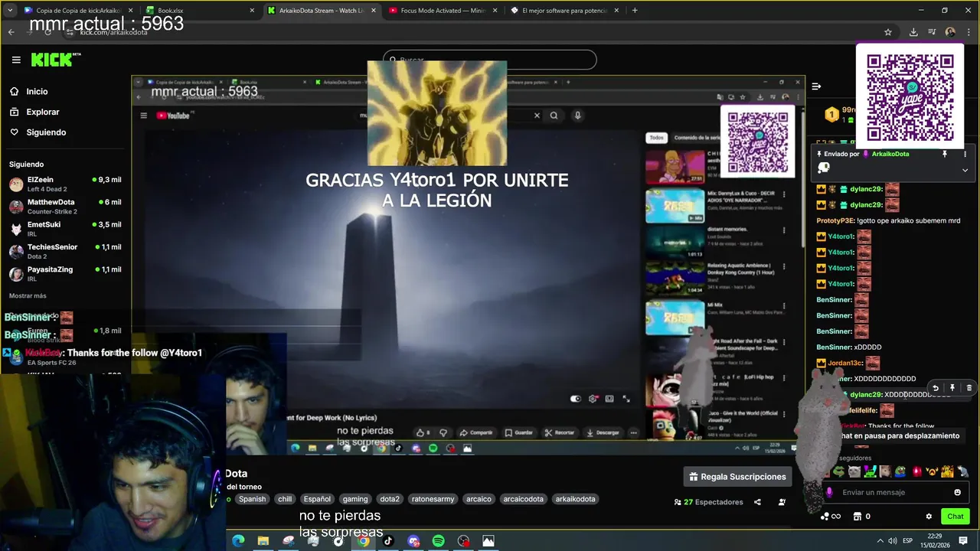Open Chrome downloads
Viewport: 980px width, 551px height.
(913, 32)
